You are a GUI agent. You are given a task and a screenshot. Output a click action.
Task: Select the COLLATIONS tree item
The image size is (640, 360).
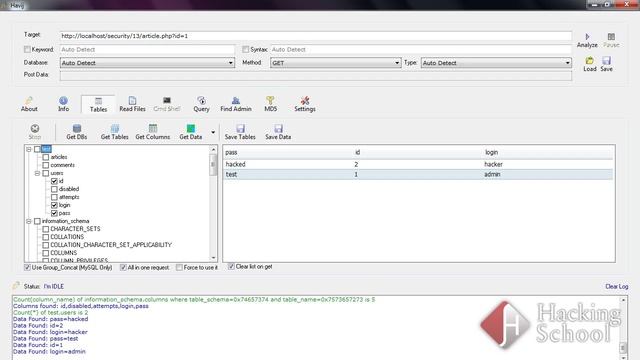(x=67, y=237)
